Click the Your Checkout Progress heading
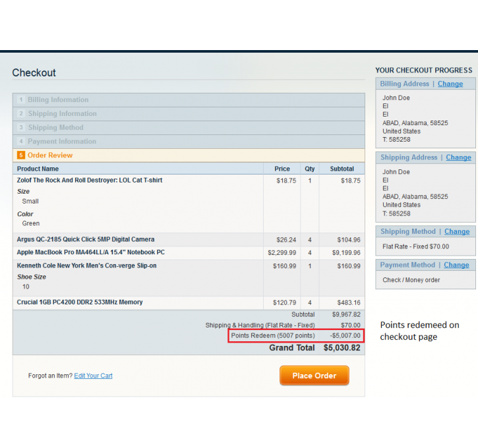 [424, 70]
